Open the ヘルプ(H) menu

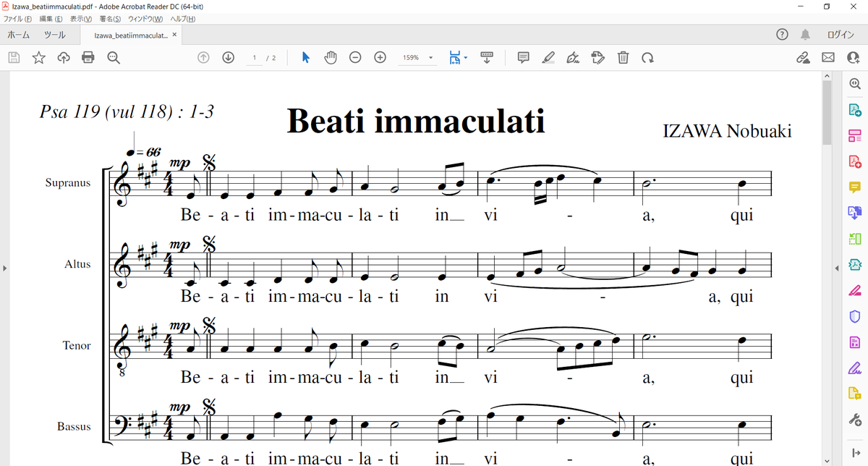(x=182, y=18)
